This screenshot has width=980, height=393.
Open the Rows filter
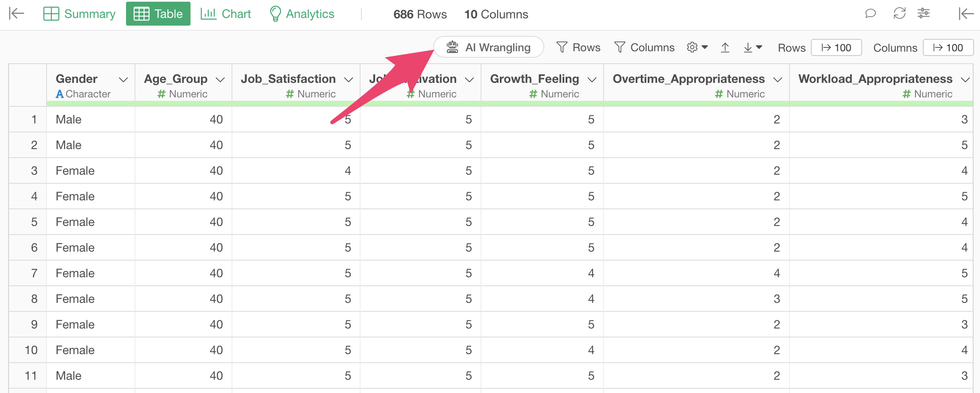click(578, 47)
